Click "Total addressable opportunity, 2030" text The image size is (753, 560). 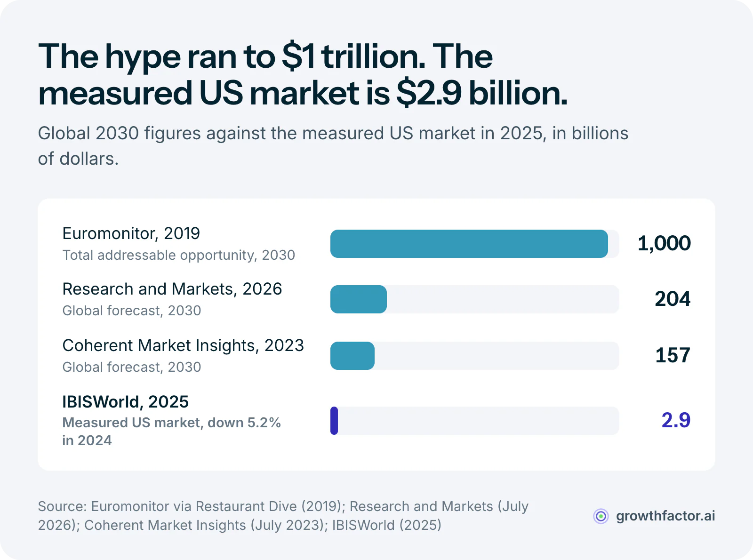click(179, 255)
